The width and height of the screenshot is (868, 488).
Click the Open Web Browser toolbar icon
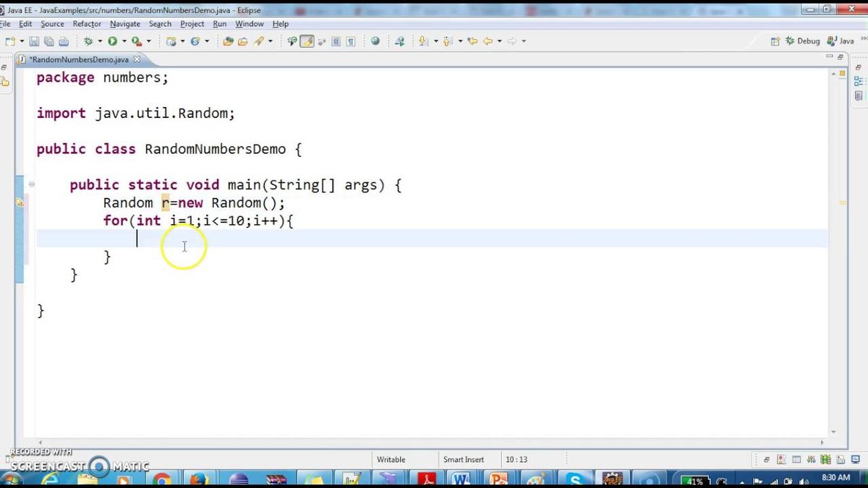[375, 41]
